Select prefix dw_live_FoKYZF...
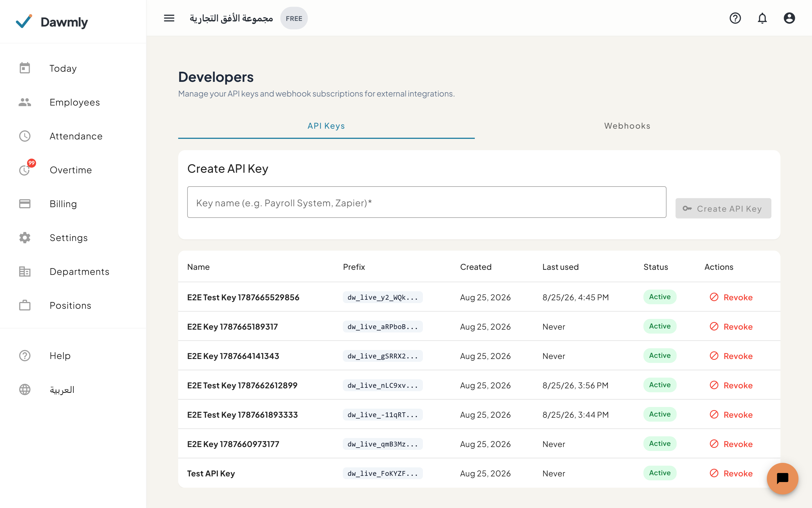The width and height of the screenshot is (812, 508). click(x=383, y=473)
